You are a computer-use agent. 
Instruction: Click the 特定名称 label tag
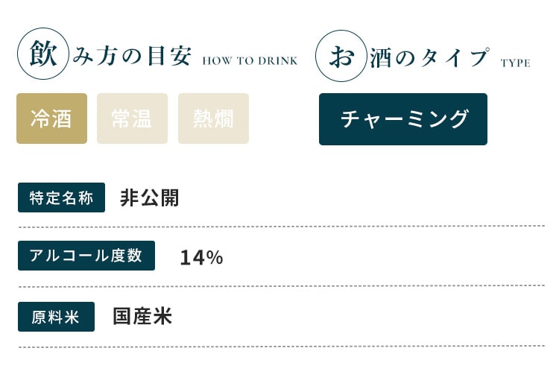[61, 197]
